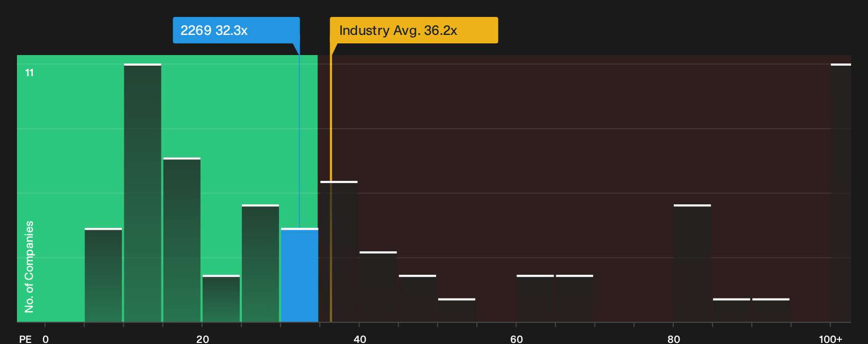Select the 100+ PE bar at right edge
This screenshot has height=344, width=868.
coord(841,193)
